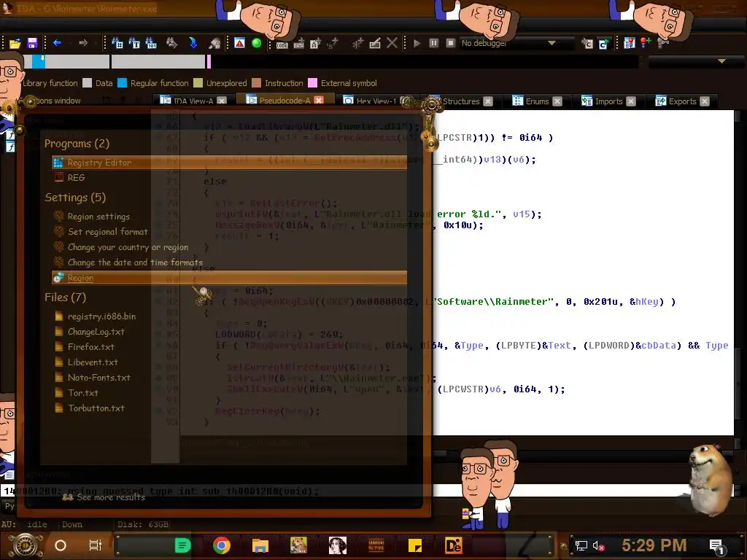Viewport: 747px width, 560px height.
Task: Click the muted speaker tray icon
Action: click(x=598, y=545)
